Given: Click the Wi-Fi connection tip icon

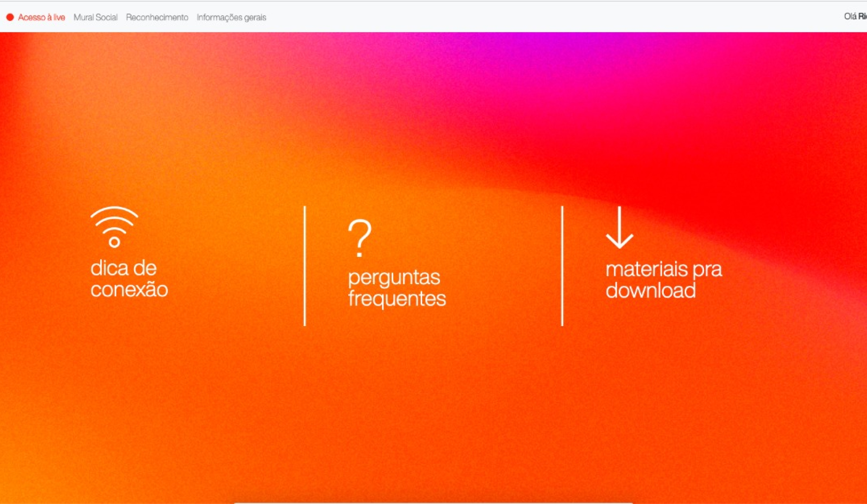Looking at the screenshot, I should click(x=114, y=227).
